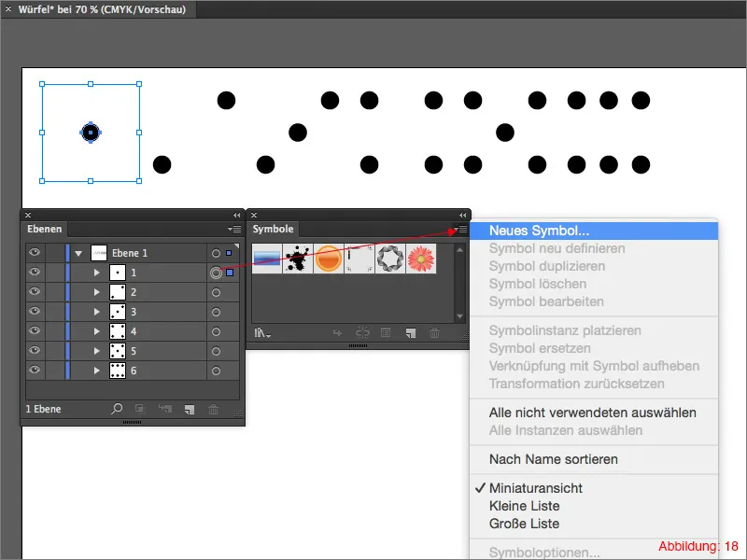The width and height of the screenshot is (747, 560).
Task: Select the checked 'Miniaturansicht' view option
Action: (x=594, y=488)
